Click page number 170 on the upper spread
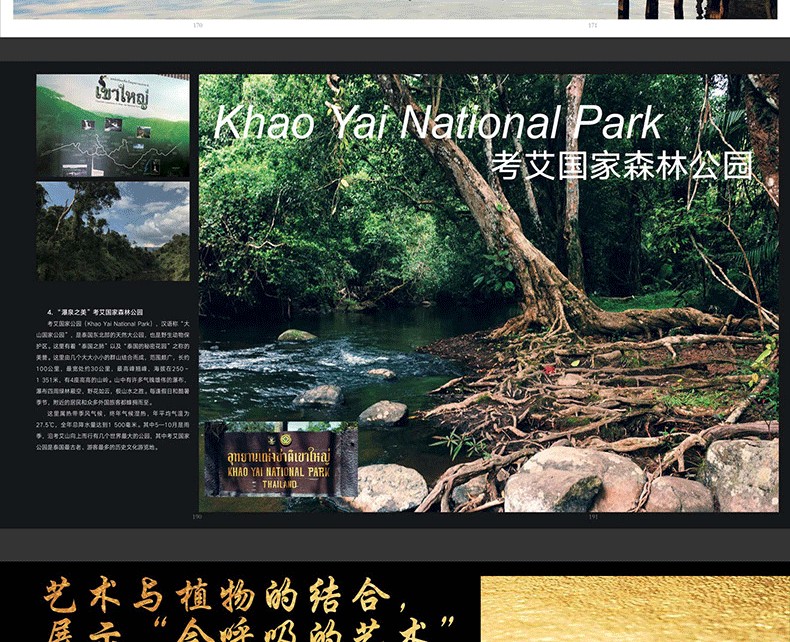The height and width of the screenshot is (642, 790). [197, 25]
